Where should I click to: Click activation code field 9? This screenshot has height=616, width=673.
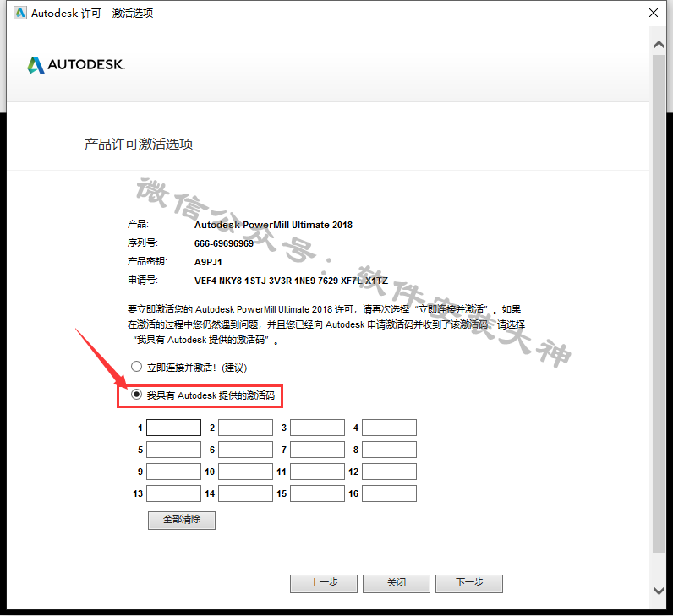(174, 472)
